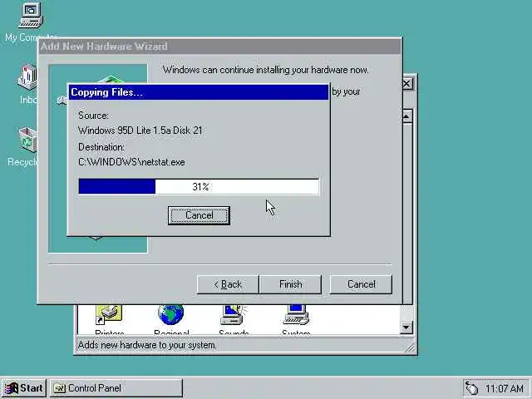
Task: Select the Printers icon in Control Panel
Action: [109, 315]
